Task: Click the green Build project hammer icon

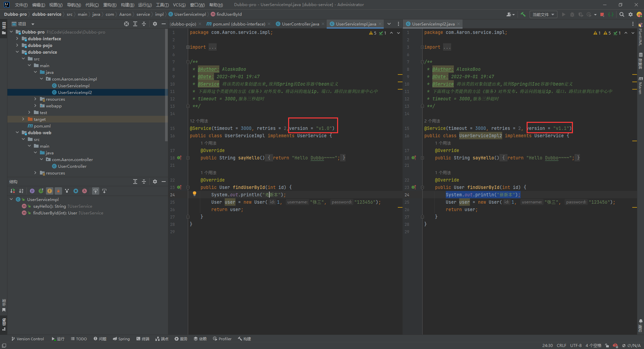Action: pos(523,14)
